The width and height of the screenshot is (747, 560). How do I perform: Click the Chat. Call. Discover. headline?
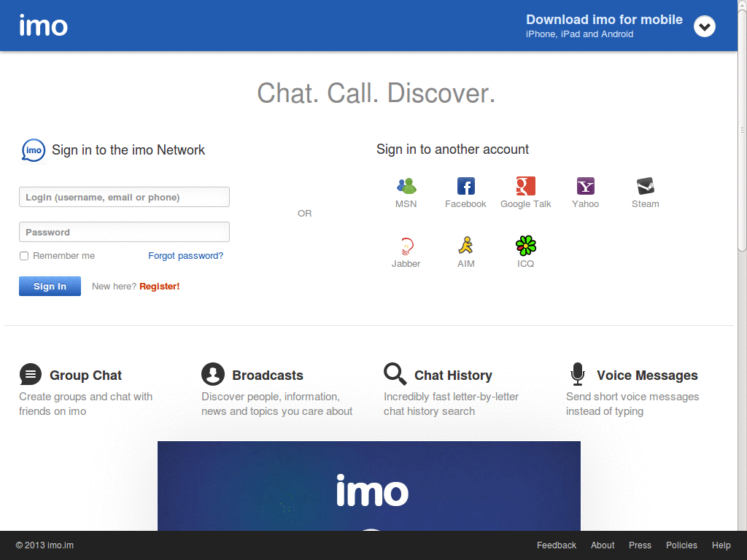(376, 93)
